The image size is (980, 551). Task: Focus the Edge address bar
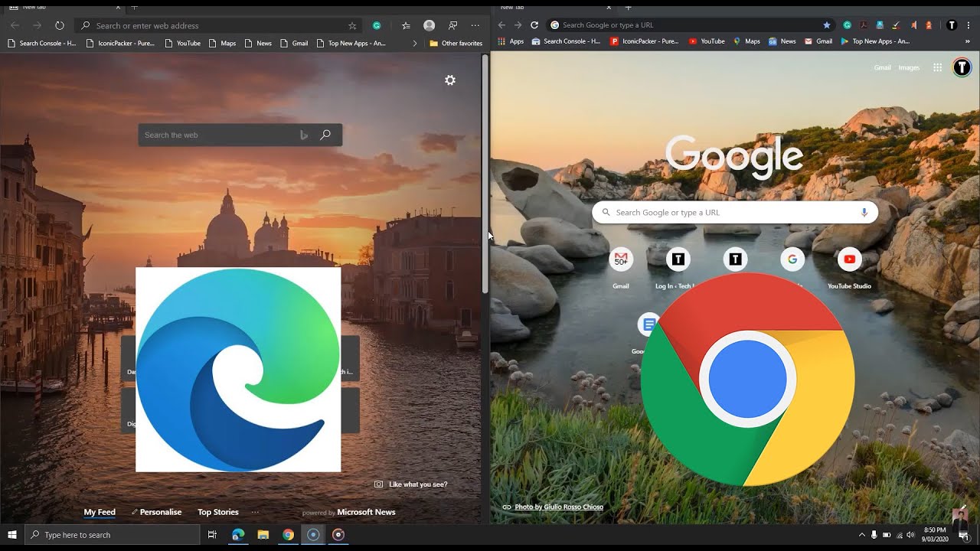218,25
